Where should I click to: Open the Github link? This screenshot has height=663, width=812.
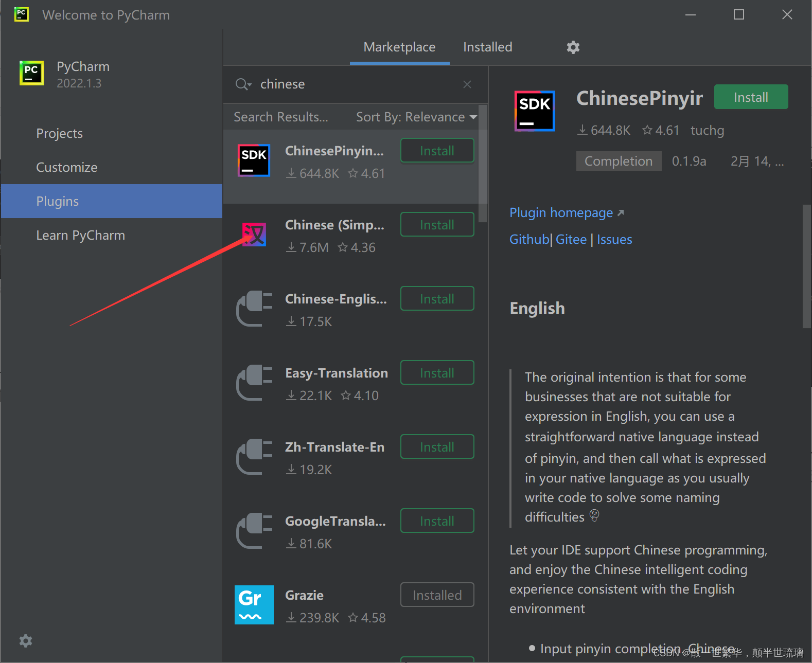click(x=529, y=240)
